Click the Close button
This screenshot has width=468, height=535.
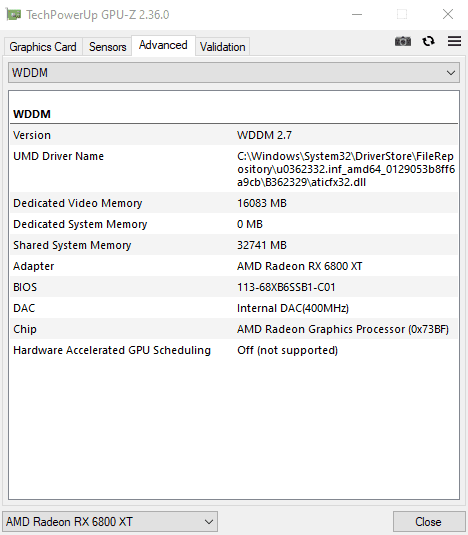[x=428, y=521]
